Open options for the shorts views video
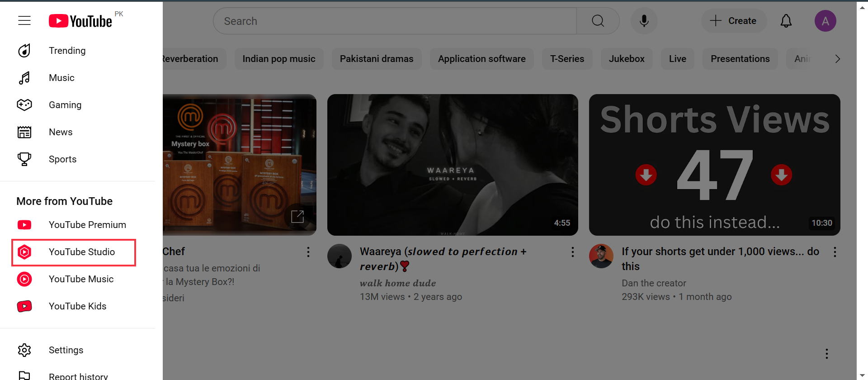This screenshot has width=868, height=380. coord(835,252)
